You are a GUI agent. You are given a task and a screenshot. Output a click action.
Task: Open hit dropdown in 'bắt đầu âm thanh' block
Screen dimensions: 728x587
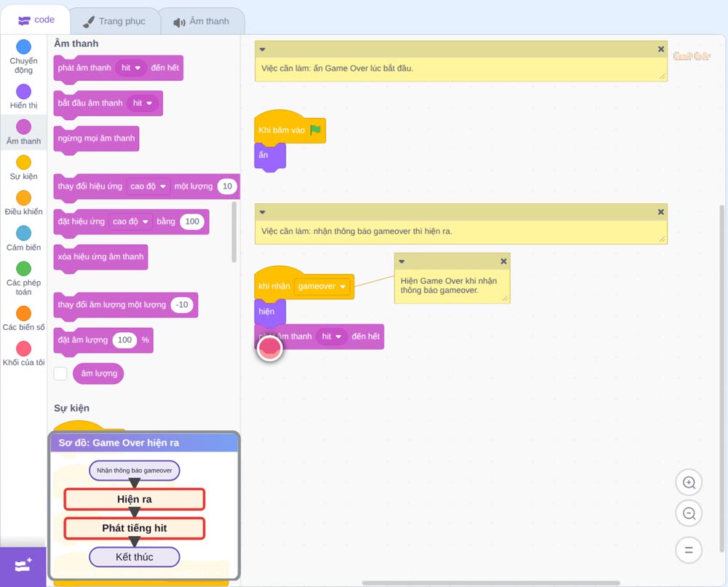pyautogui.click(x=143, y=103)
